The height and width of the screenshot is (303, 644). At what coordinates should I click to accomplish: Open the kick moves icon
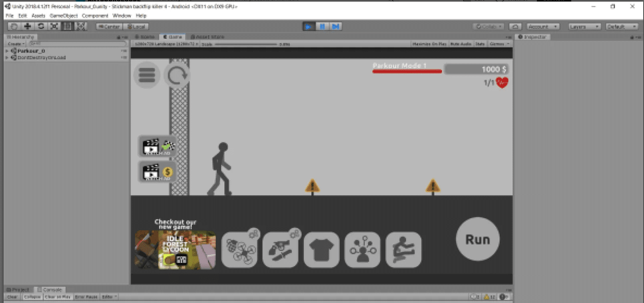pos(403,249)
